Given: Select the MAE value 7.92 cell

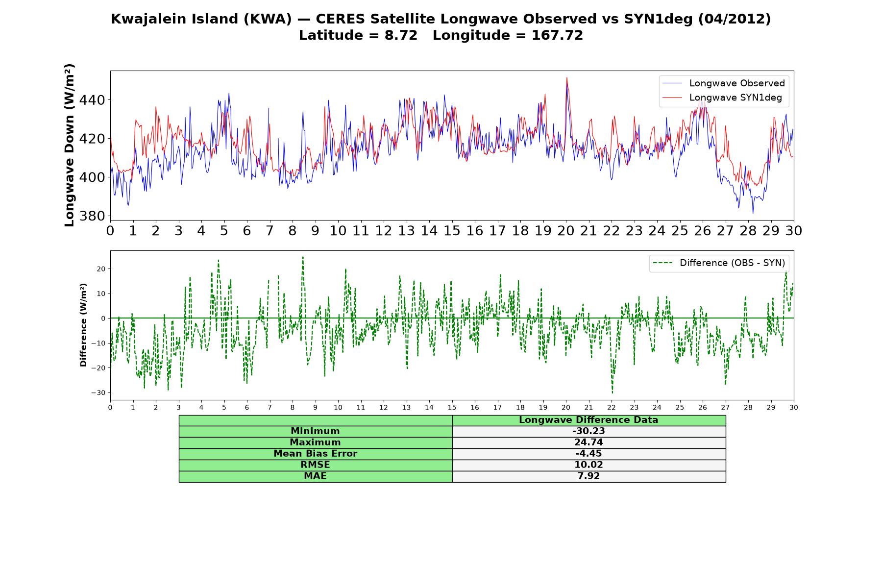Looking at the screenshot, I should [588, 476].
